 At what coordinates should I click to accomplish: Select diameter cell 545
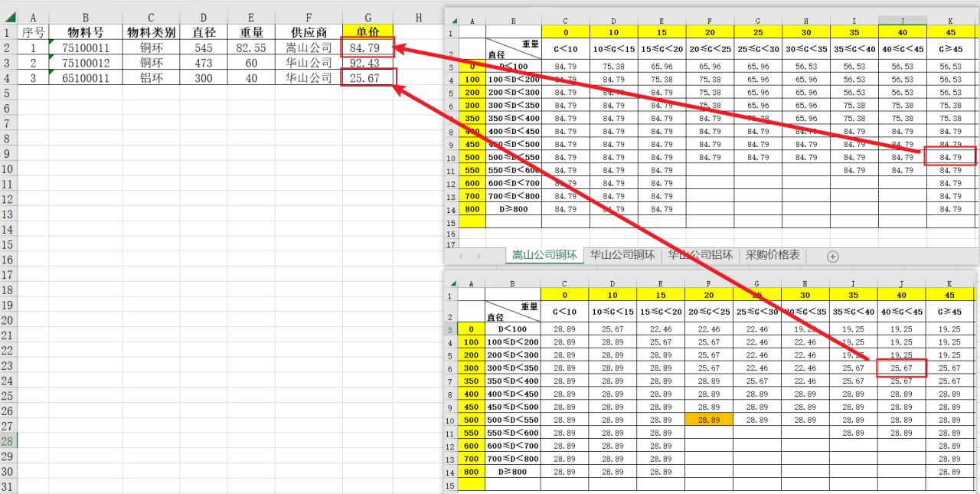pos(203,47)
